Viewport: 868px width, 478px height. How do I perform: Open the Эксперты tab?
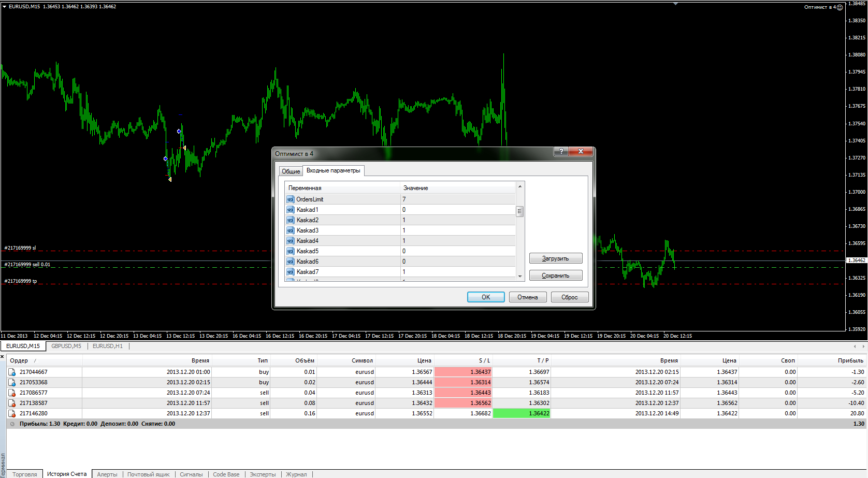263,474
